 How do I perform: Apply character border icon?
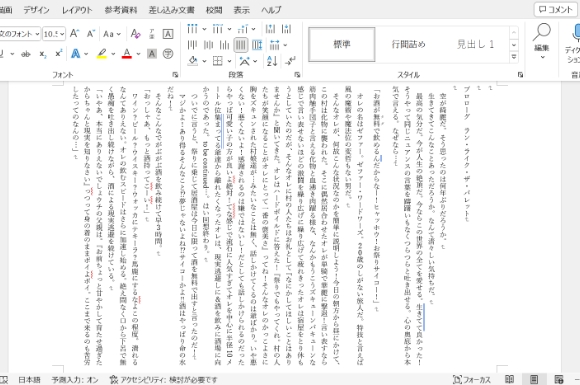click(168, 34)
